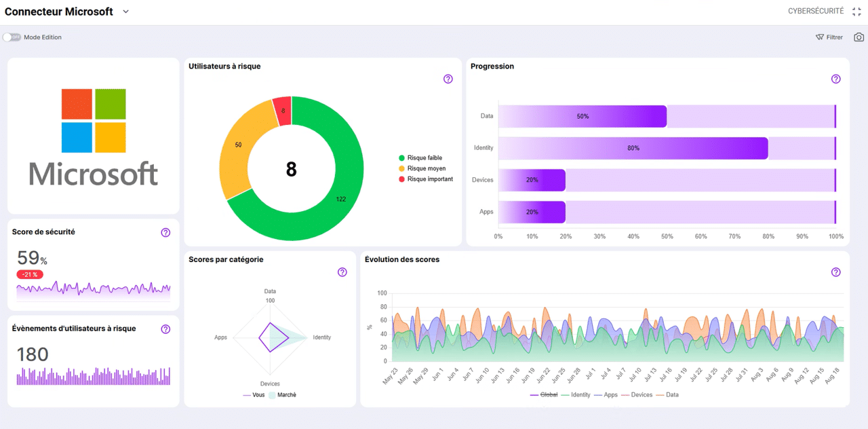Click the Progression card title

[492, 67]
